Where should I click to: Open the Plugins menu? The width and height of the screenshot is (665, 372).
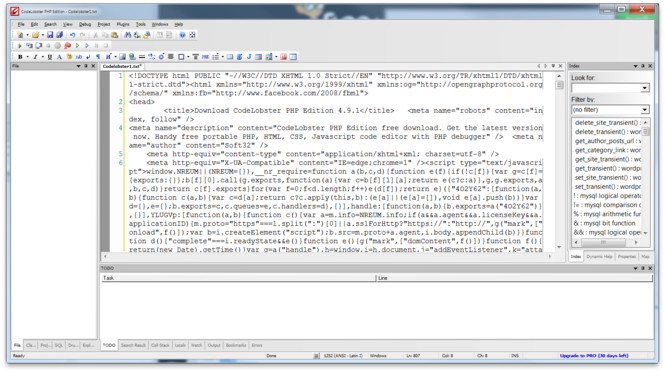(x=123, y=24)
